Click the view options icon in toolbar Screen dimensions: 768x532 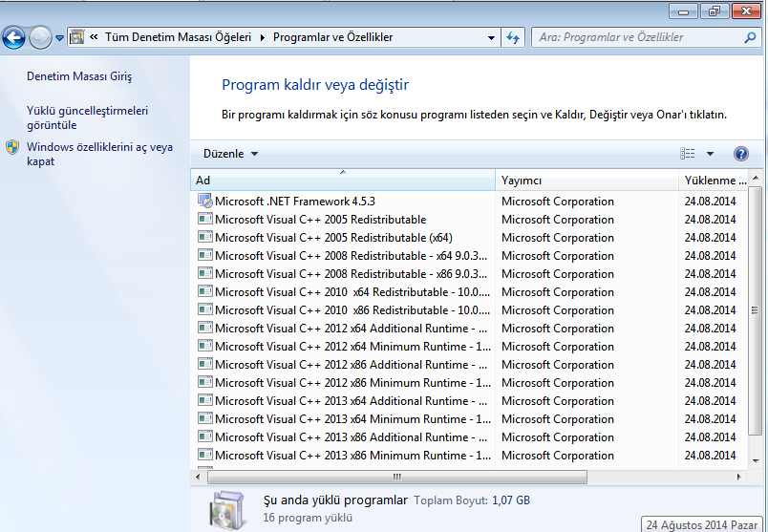pyautogui.click(x=688, y=154)
